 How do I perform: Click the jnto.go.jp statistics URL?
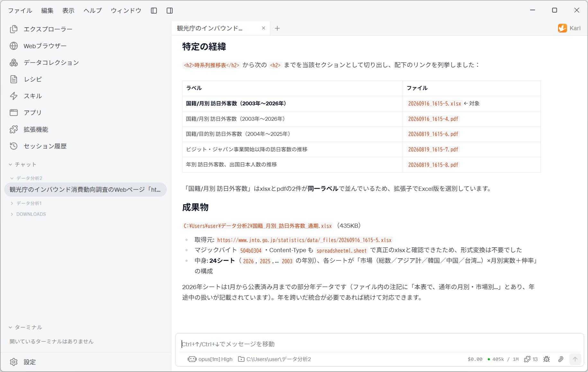(304, 240)
